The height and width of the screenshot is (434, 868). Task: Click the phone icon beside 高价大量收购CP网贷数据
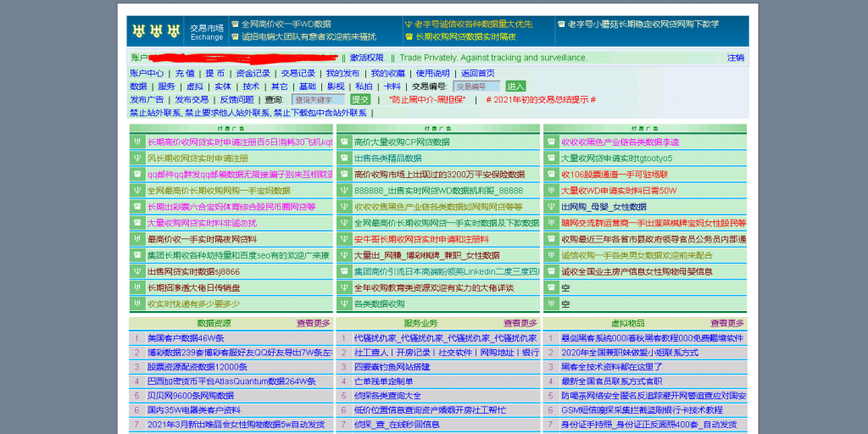(344, 142)
